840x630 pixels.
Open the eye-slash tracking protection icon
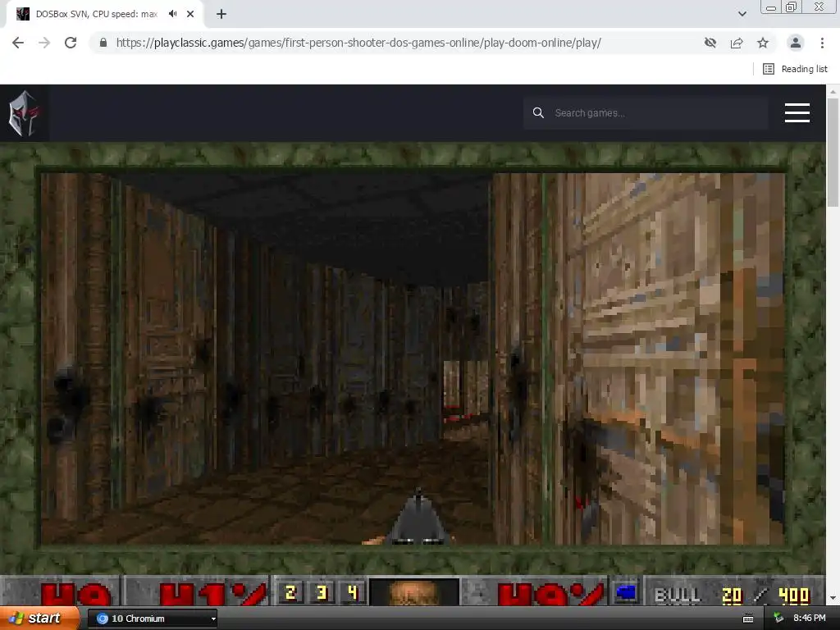[710, 43]
